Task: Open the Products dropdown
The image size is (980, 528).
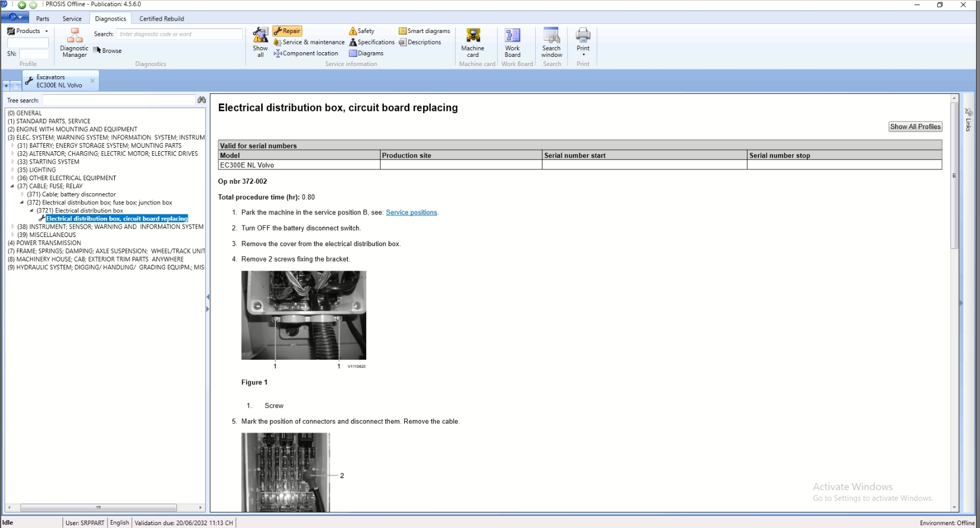Action: point(28,31)
